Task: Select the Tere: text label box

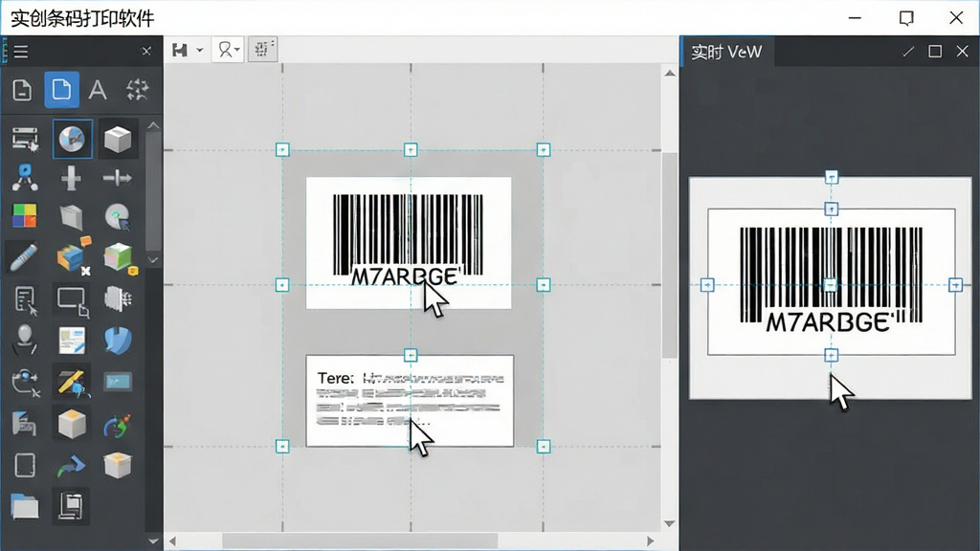Action: 410,401
